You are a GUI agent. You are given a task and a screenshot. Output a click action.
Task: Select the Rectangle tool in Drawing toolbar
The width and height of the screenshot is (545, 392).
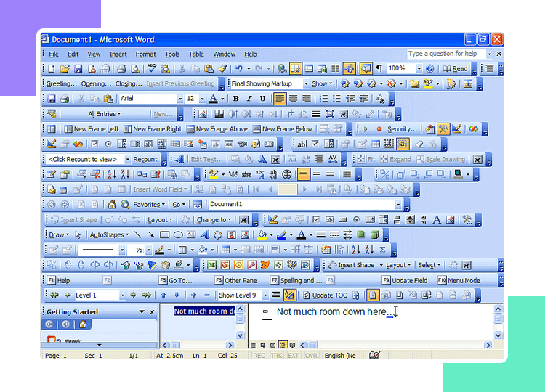[164, 235]
